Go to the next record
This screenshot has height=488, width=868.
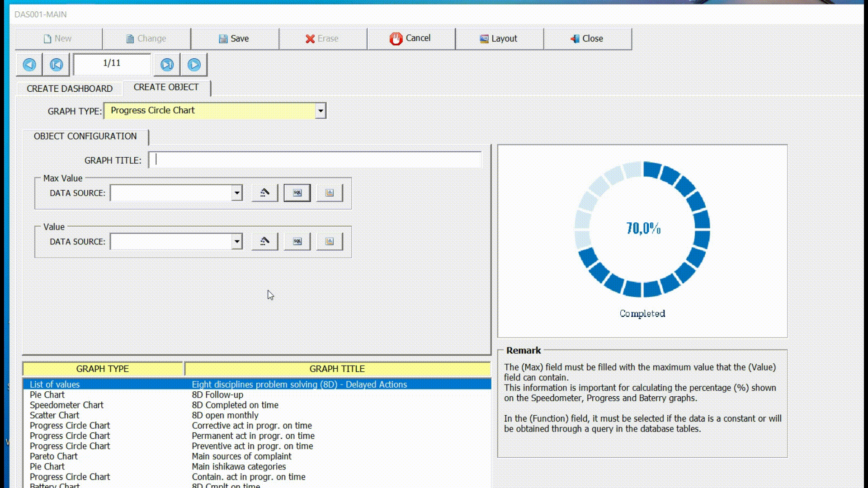(194, 65)
